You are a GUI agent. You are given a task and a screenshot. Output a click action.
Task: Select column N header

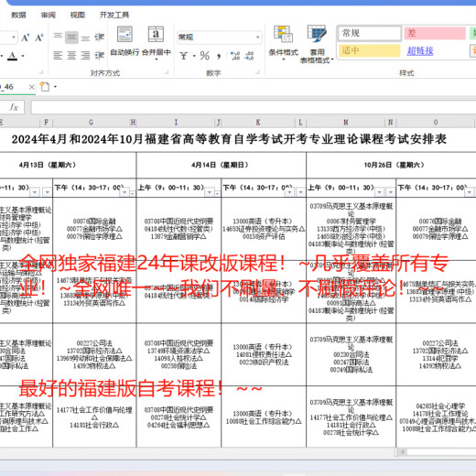pyautogui.click(x=390, y=123)
